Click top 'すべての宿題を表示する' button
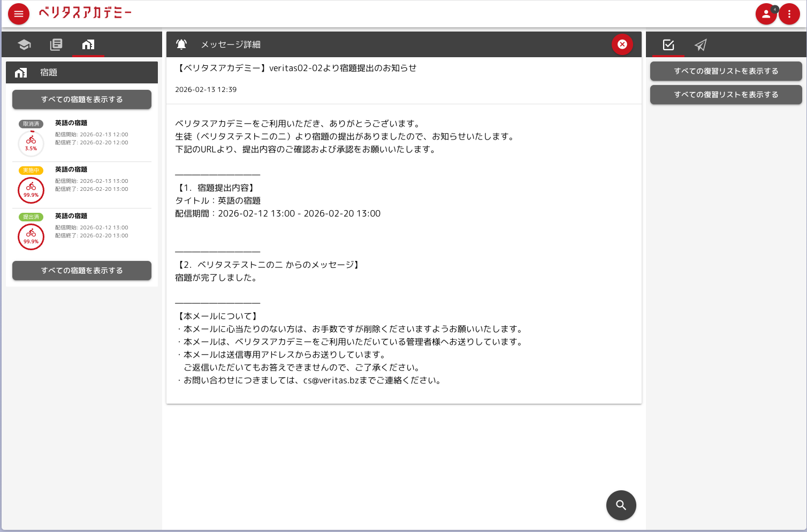807x532 pixels. coord(82,99)
